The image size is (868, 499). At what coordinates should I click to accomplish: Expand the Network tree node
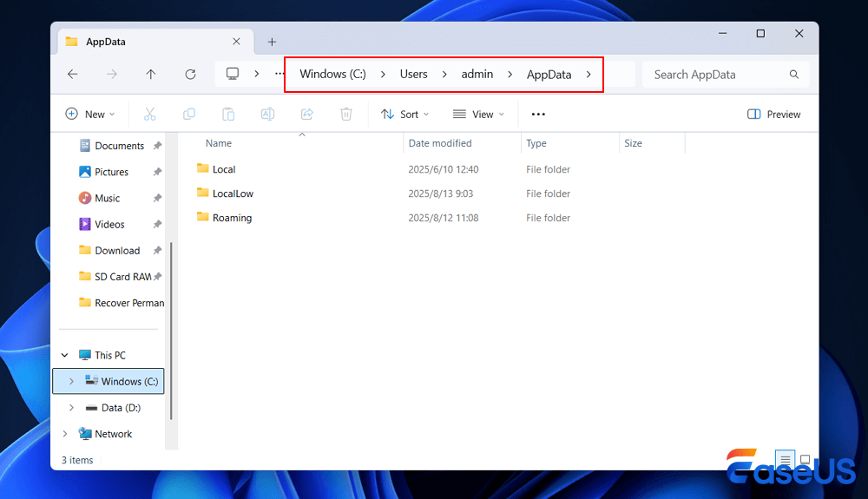(x=65, y=434)
